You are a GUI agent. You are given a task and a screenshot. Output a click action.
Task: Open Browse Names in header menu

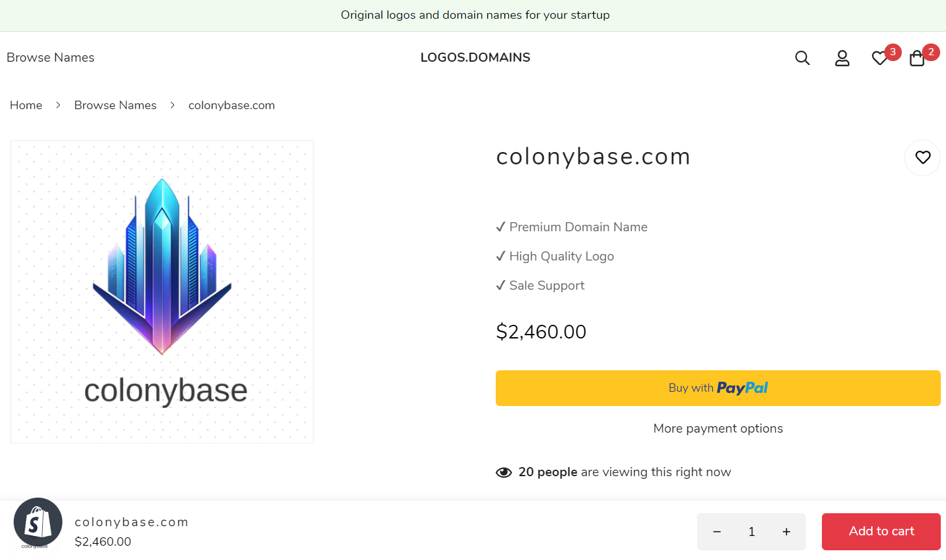[x=50, y=57]
